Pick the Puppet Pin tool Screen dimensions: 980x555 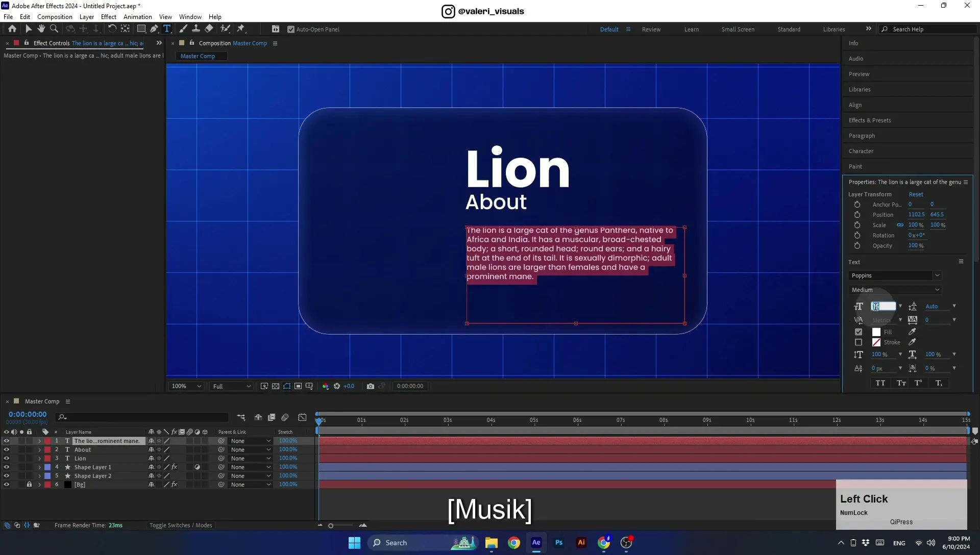coord(241,29)
